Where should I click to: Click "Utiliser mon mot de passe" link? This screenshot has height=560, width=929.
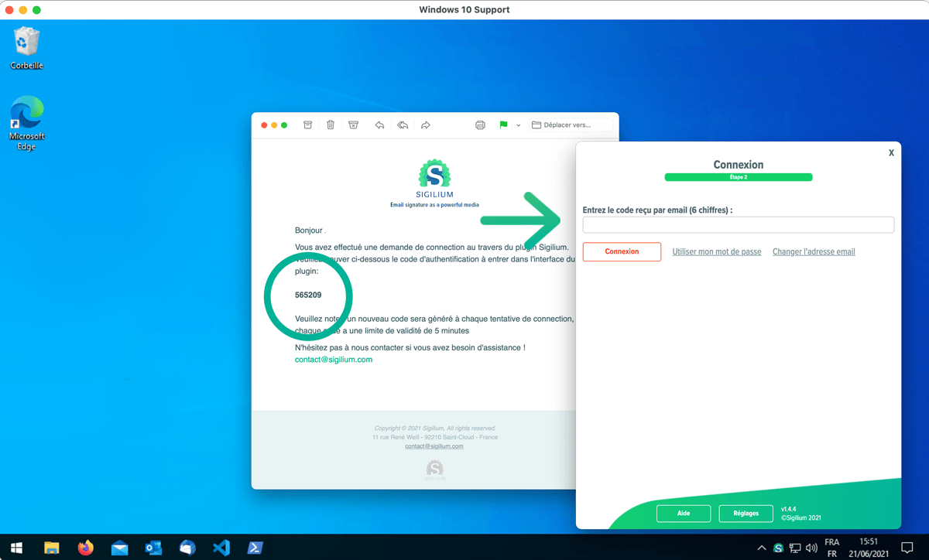(x=716, y=252)
